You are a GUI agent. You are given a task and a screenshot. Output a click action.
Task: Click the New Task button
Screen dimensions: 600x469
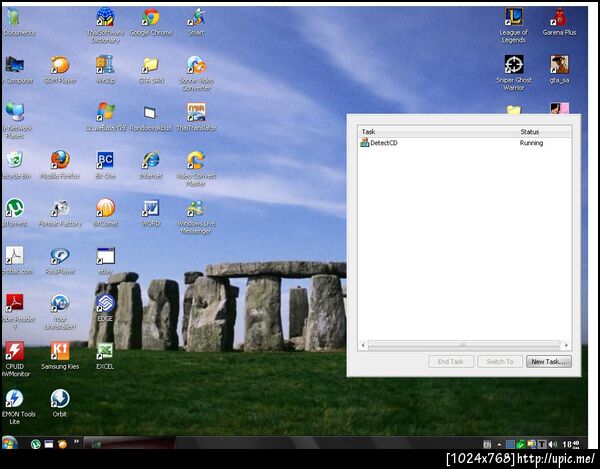click(x=549, y=362)
